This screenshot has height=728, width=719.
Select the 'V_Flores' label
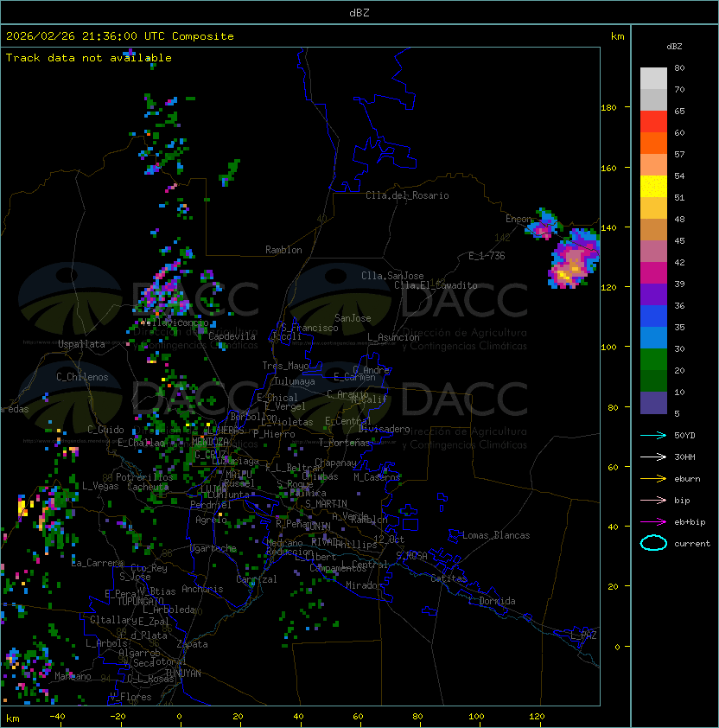130,697
